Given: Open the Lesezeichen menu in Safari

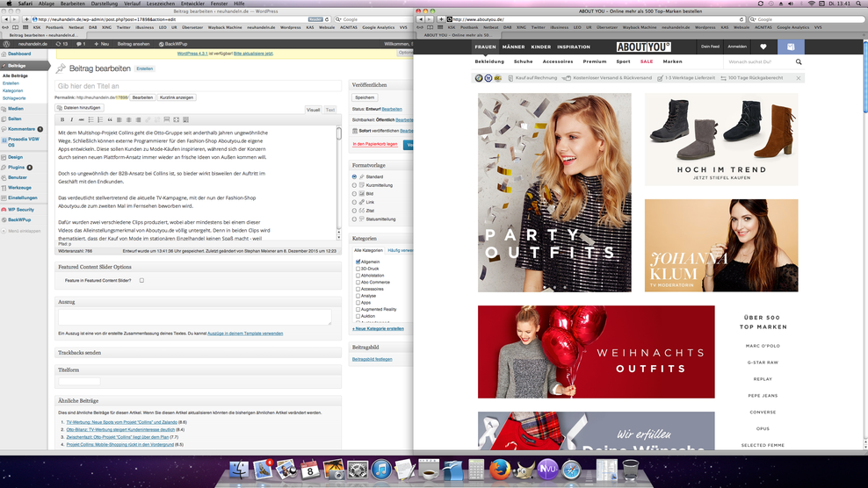Looking at the screenshot, I should [x=161, y=4].
